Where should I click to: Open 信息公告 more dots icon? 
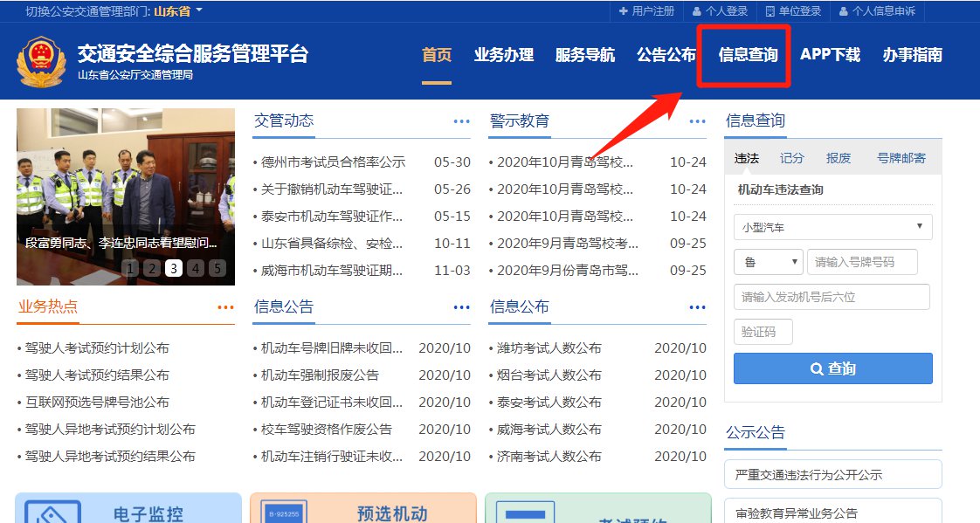click(462, 307)
